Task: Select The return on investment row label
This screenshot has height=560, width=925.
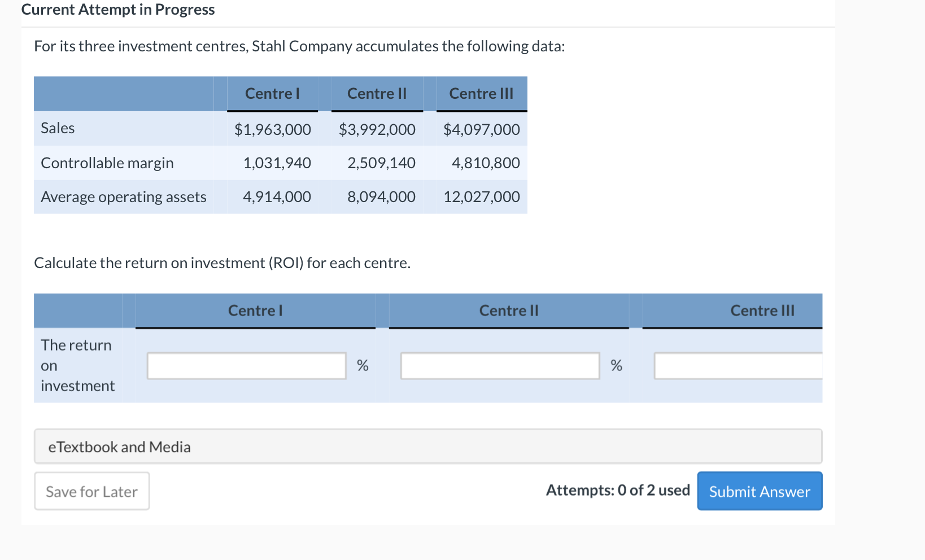Action: click(77, 365)
